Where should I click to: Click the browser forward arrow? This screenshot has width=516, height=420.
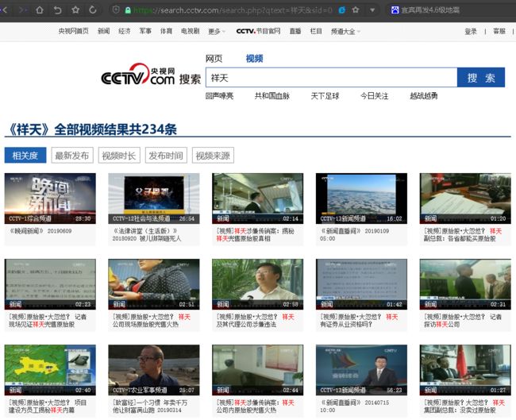point(22,10)
